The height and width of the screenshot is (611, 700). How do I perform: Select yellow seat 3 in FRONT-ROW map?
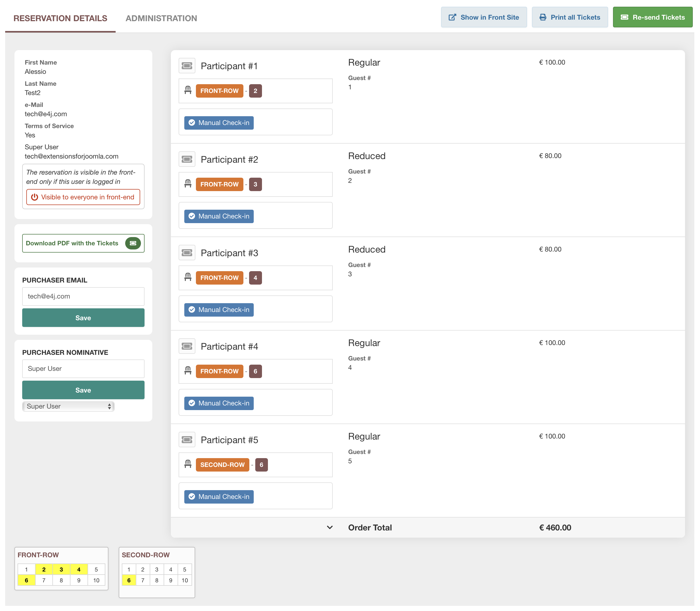(x=61, y=569)
